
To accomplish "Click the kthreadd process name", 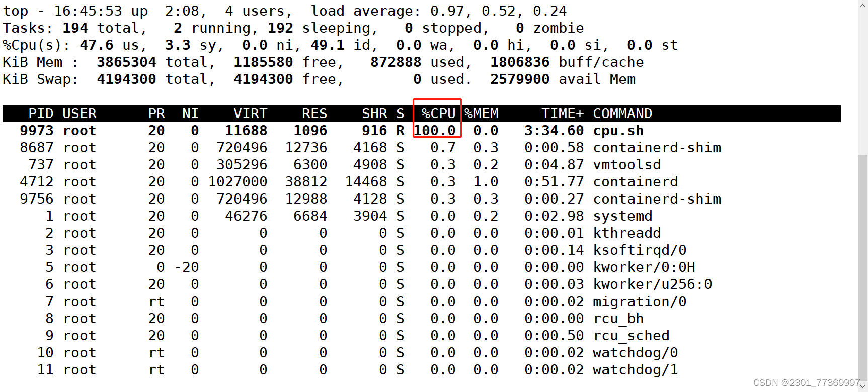I will 626,233.
